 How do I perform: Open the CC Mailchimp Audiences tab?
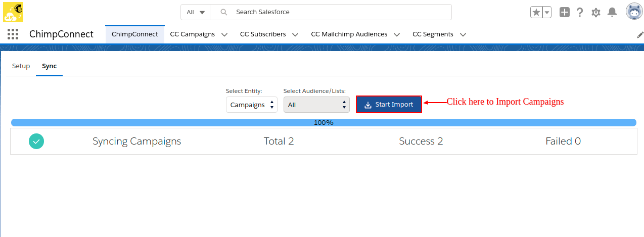349,34
